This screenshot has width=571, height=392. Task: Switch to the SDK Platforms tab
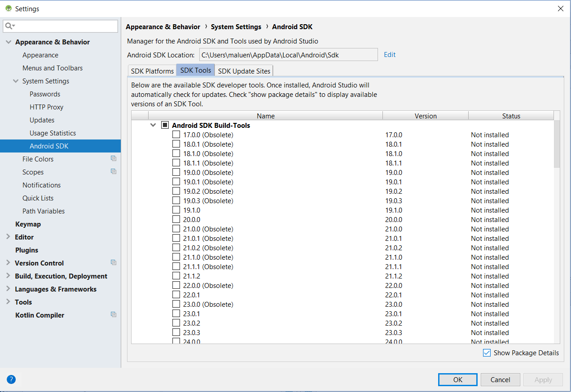pyautogui.click(x=152, y=71)
